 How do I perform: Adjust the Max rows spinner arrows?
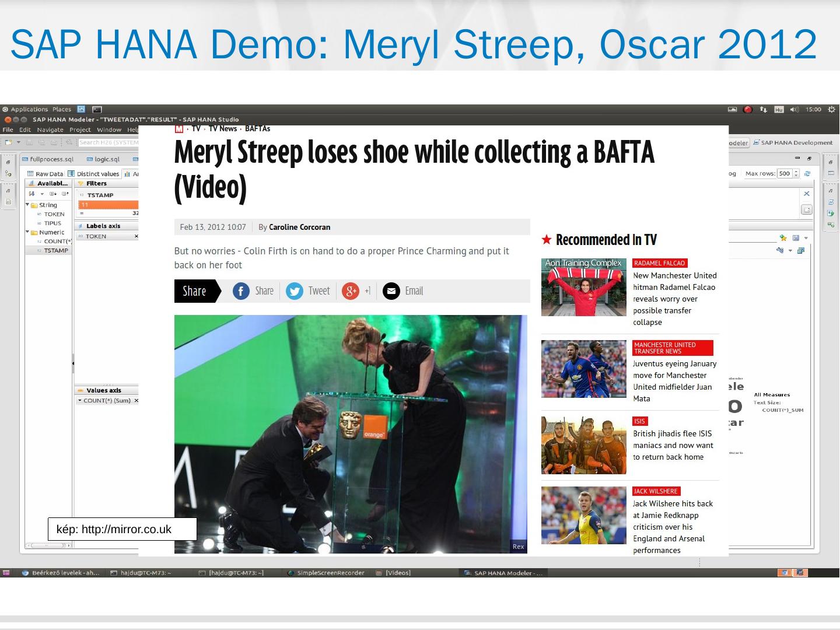(796, 173)
